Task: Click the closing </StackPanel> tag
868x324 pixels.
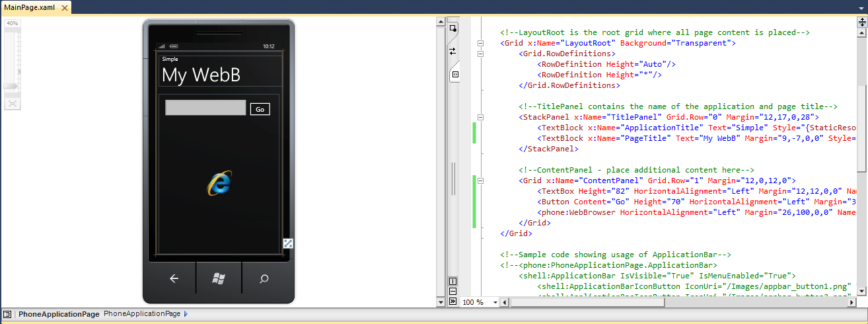Action: (x=548, y=149)
